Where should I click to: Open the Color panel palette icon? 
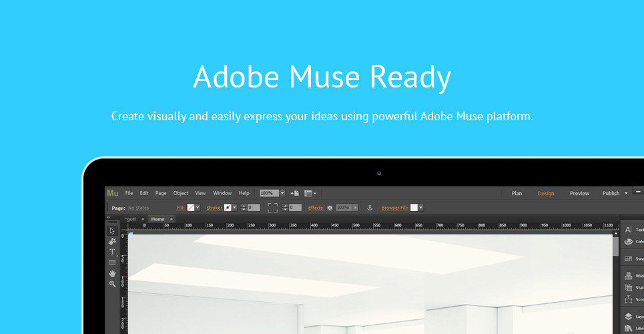tap(628, 241)
